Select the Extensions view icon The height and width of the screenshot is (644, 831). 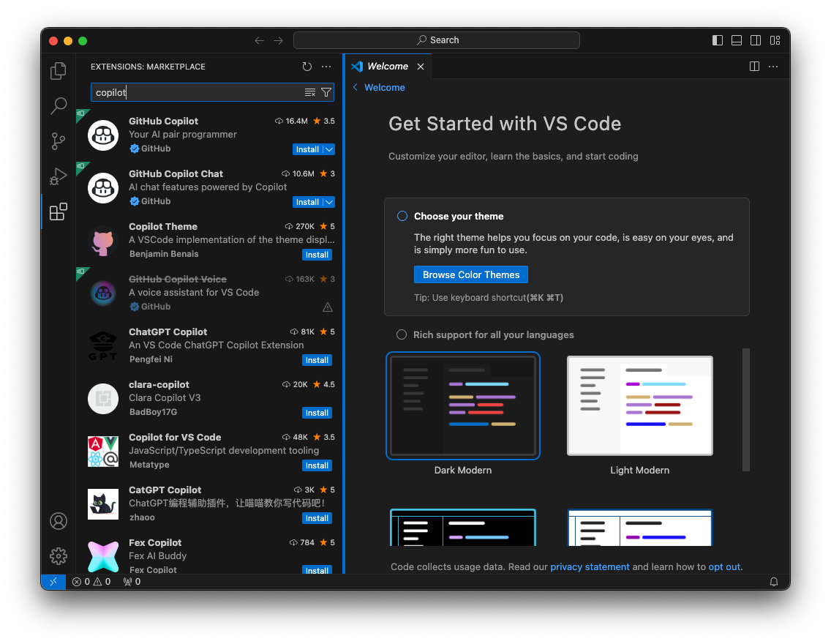click(x=59, y=211)
